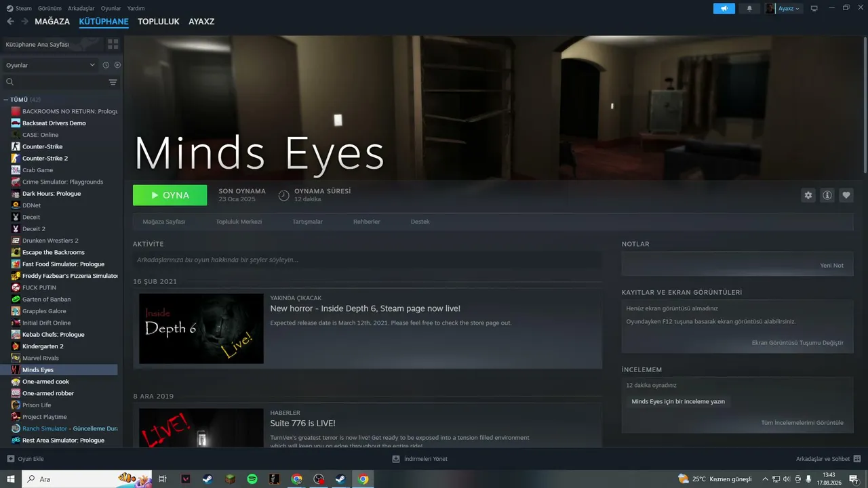Select Escape the Backrooms in library list
This screenshot has height=488, width=868.
[x=54, y=252]
